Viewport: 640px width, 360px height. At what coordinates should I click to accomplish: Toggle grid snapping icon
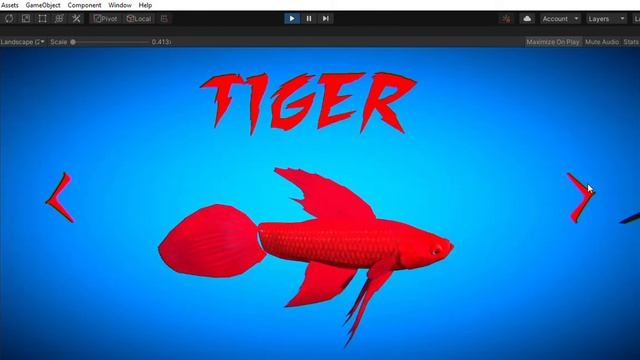click(164, 19)
